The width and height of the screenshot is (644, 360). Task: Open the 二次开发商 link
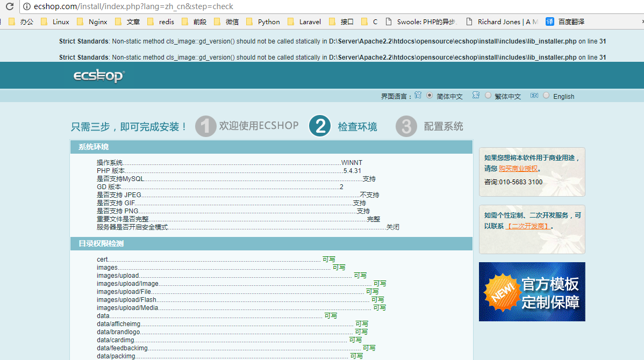528,226
